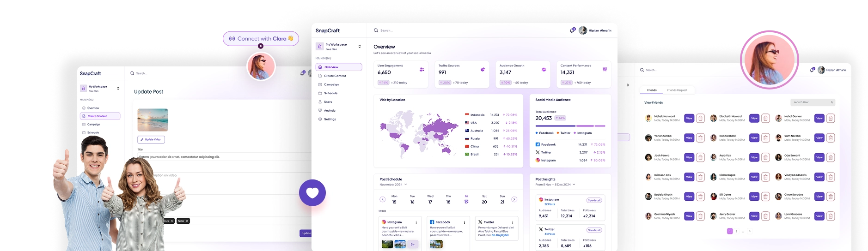The height and width of the screenshot is (251, 868).
Task: Delete friend Lomi Gracoas with trash icon
Action: click(831, 216)
